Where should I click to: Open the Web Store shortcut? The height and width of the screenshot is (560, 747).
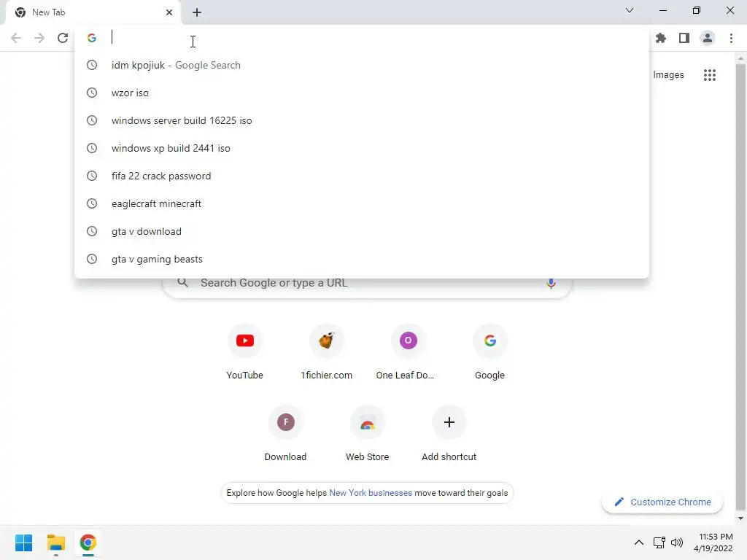pyautogui.click(x=368, y=433)
